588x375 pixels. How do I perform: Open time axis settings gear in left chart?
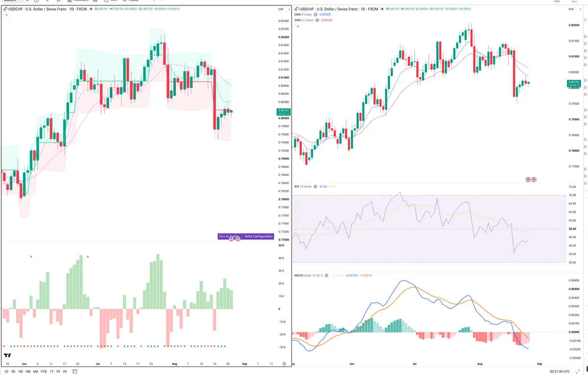284,364
